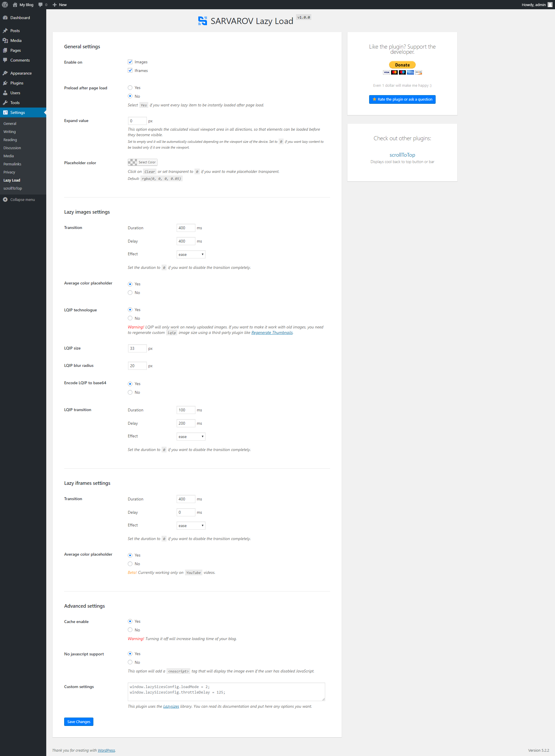This screenshot has width=555, height=756.
Task: Click the Pages sidebar icon
Action: click(x=5, y=50)
